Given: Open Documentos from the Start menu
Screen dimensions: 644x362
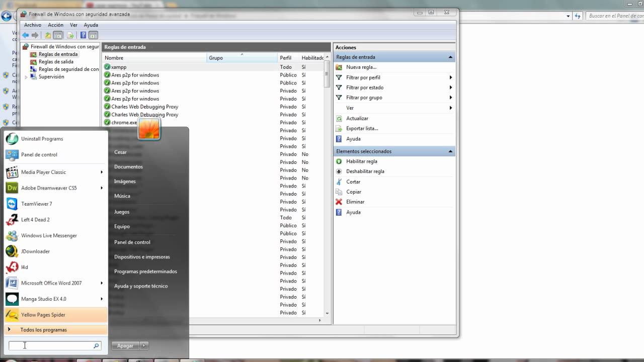Looking at the screenshot, I should coord(128,166).
